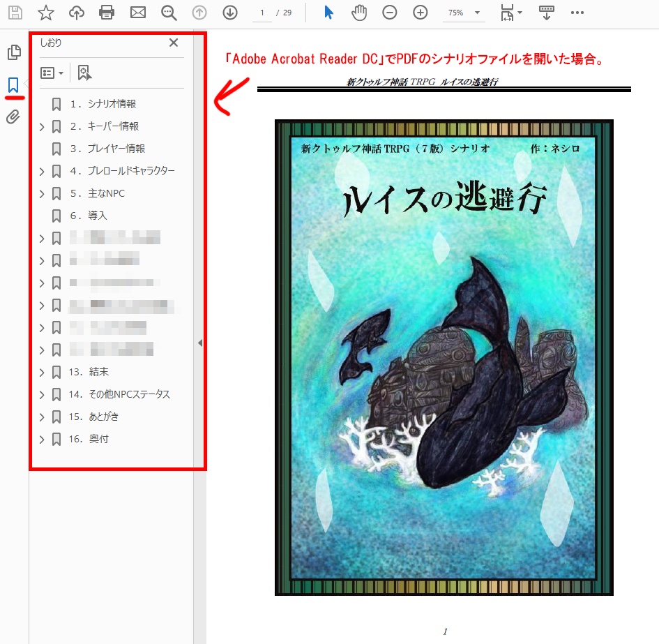Image resolution: width=659 pixels, height=644 pixels.
Task: Enter presentation mode via the screen icon
Action: 547,12
